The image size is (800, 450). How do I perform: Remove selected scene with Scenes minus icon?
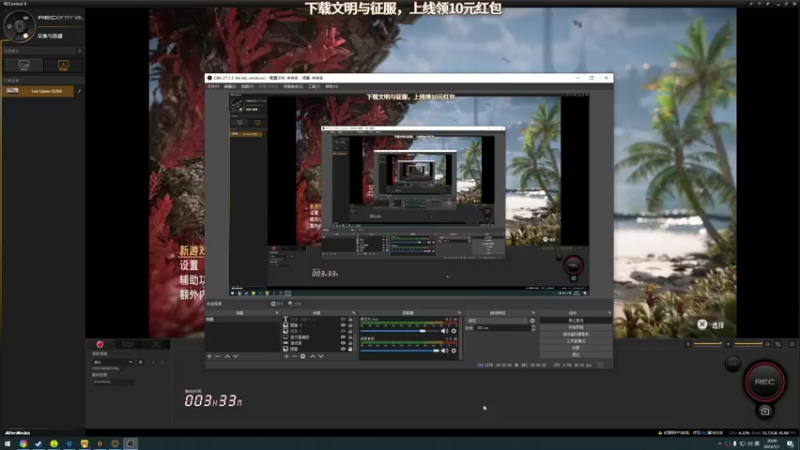(x=218, y=356)
